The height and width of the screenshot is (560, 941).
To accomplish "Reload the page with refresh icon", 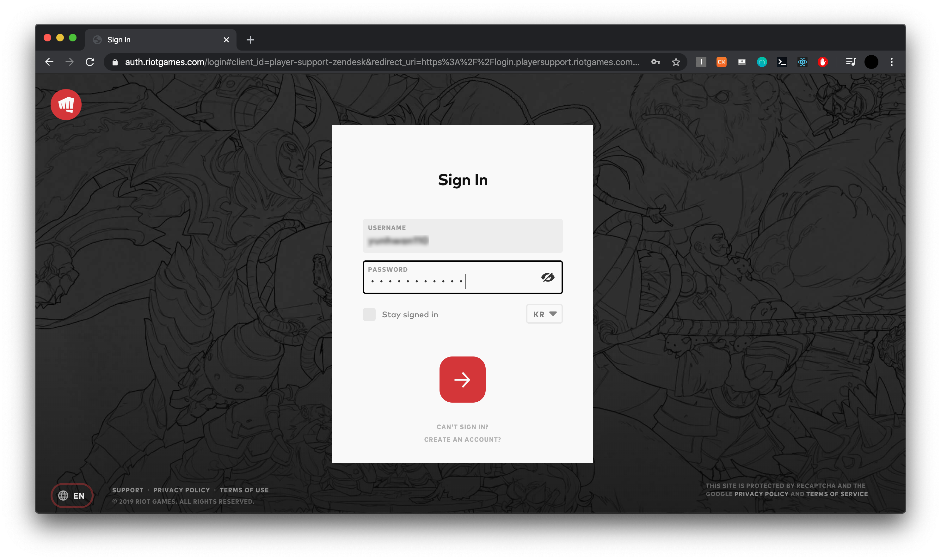I will 90,62.
